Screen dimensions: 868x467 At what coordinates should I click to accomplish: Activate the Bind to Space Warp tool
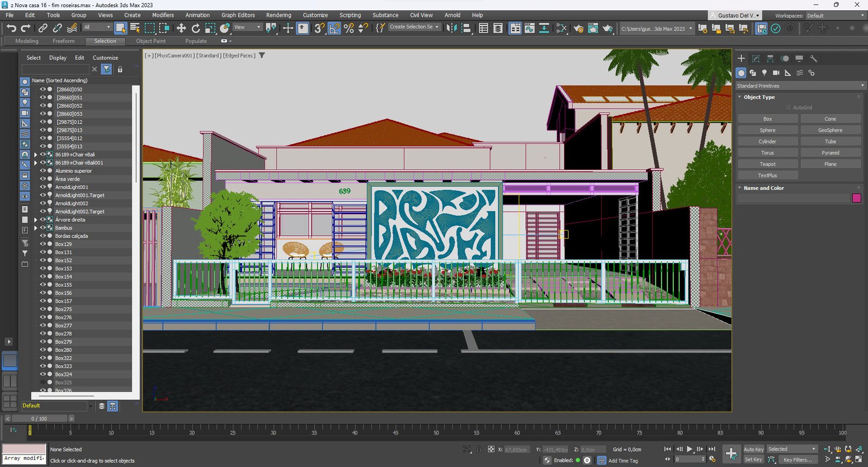point(72,28)
